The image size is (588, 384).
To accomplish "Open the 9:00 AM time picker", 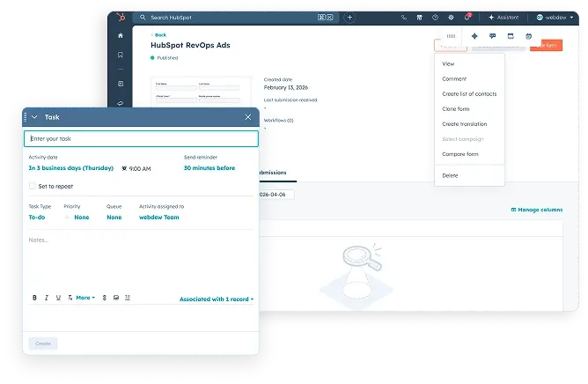I will click(136, 168).
